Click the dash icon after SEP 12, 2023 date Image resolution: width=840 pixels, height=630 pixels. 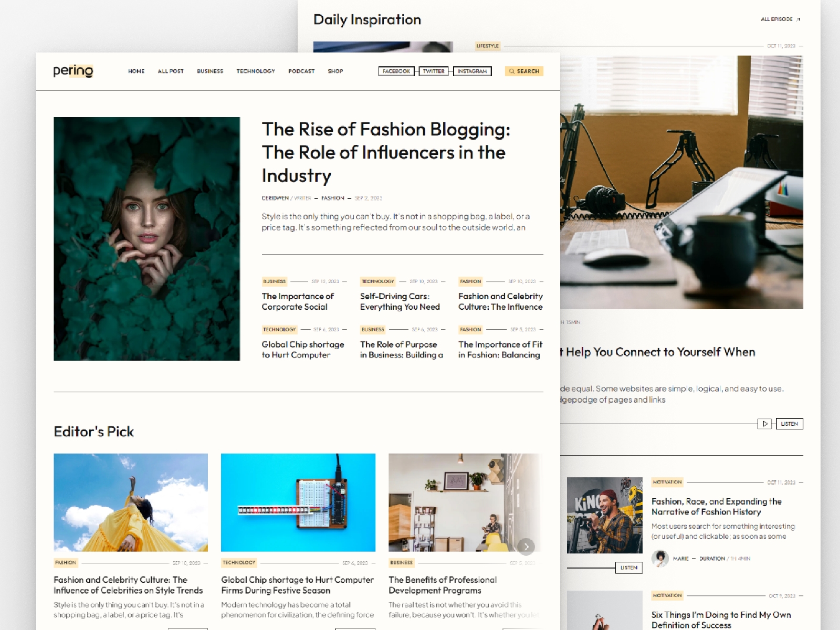[x=344, y=281]
